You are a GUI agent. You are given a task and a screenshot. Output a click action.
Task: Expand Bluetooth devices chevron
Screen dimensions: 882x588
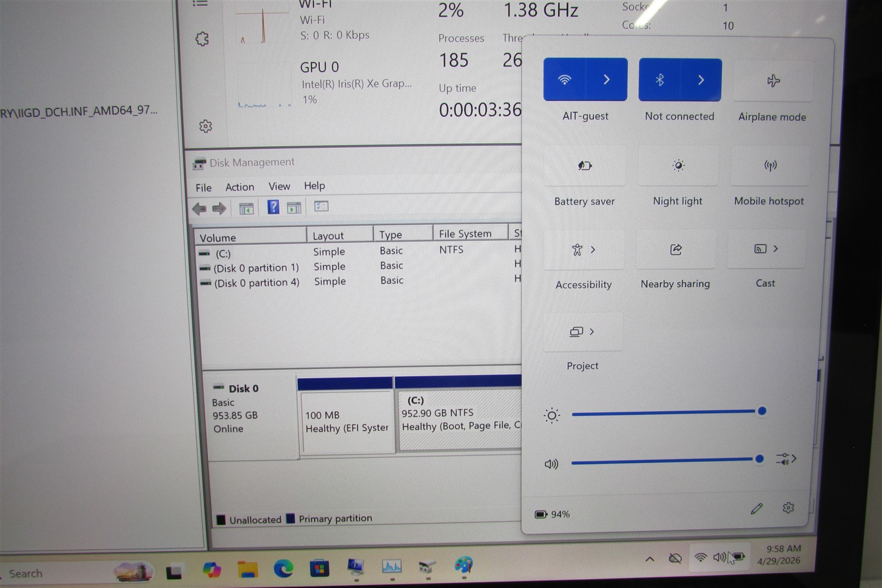(x=701, y=80)
